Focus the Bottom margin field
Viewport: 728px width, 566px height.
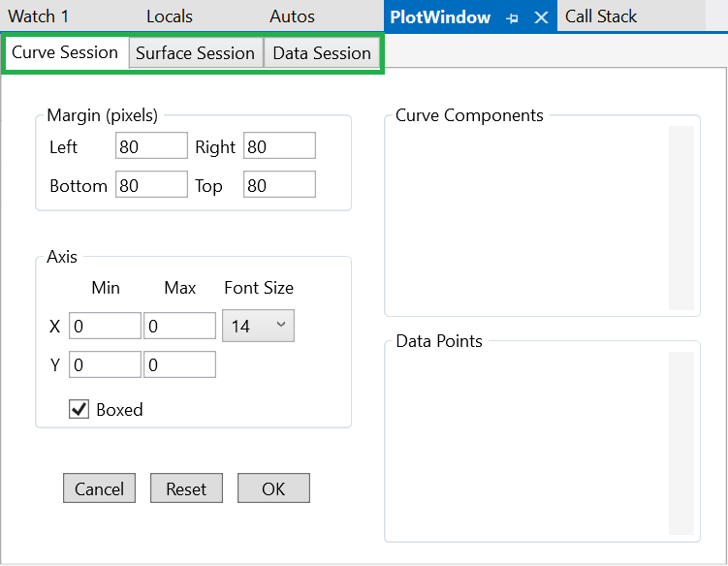point(151,184)
